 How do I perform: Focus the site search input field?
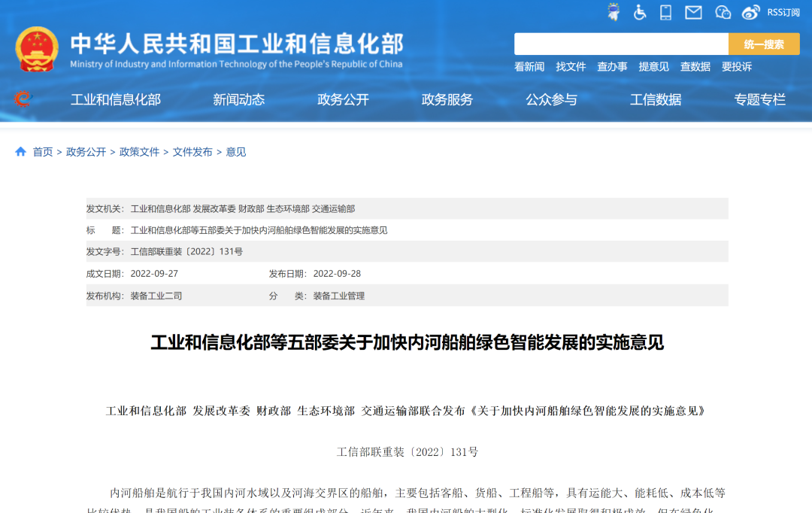pos(621,44)
